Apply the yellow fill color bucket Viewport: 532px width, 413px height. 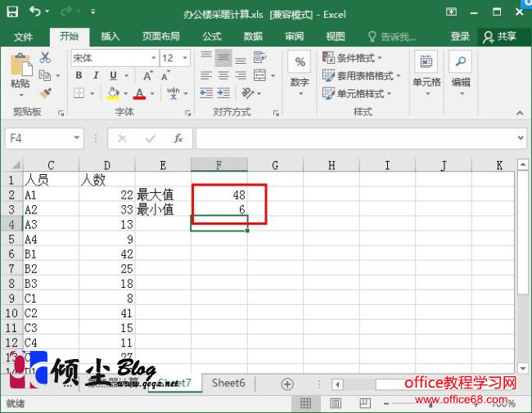(113, 93)
